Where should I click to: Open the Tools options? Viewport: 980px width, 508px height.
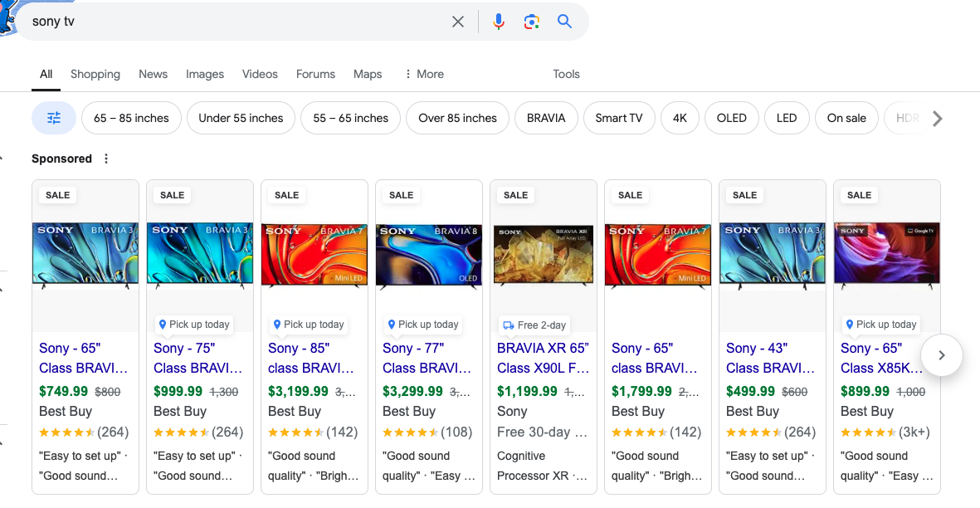pos(566,74)
